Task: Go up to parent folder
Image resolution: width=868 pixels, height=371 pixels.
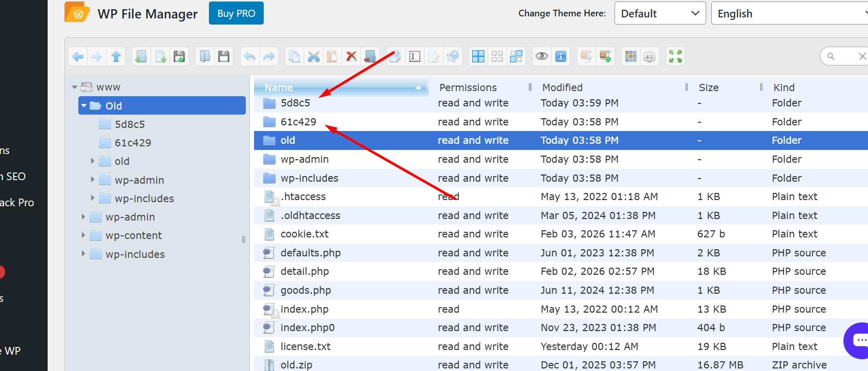Action: coord(116,57)
